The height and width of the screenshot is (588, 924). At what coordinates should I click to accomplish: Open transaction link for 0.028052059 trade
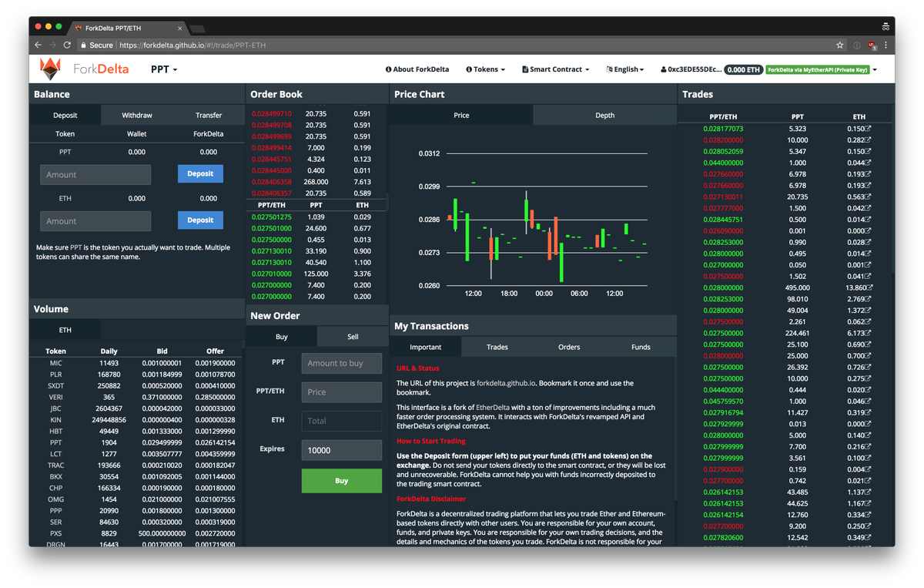[869, 152]
